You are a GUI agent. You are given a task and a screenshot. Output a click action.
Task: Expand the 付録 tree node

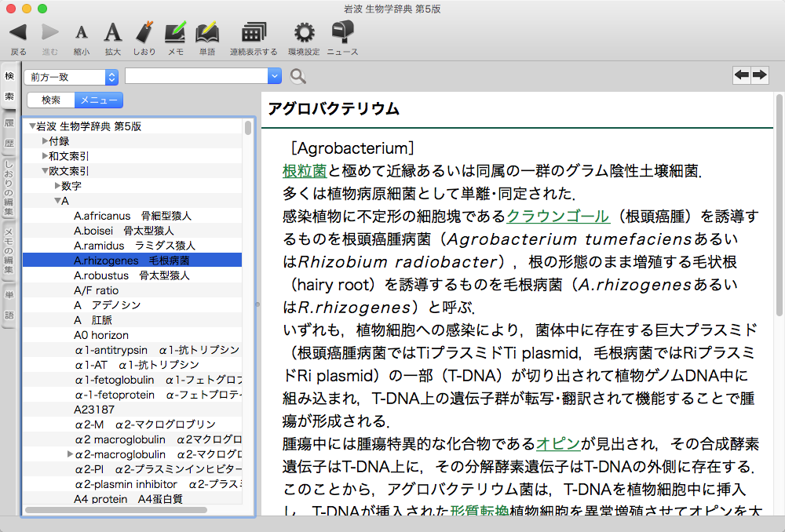click(x=45, y=141)
